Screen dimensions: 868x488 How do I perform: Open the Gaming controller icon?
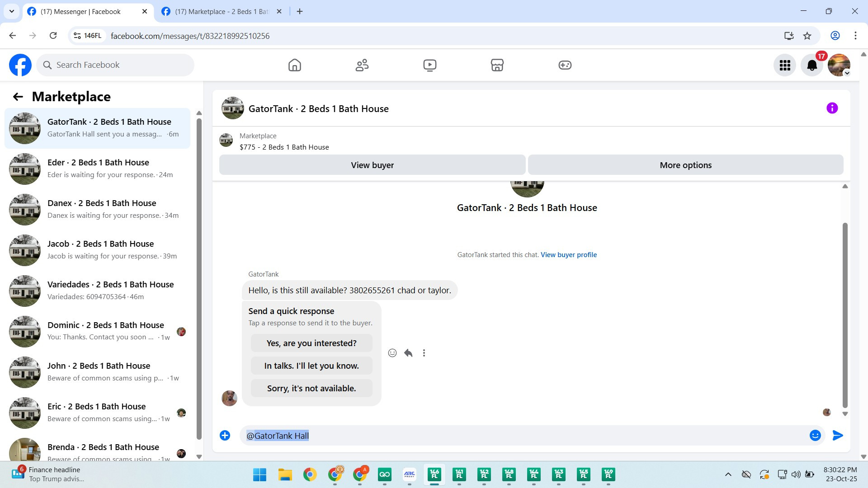pos(565,65)
